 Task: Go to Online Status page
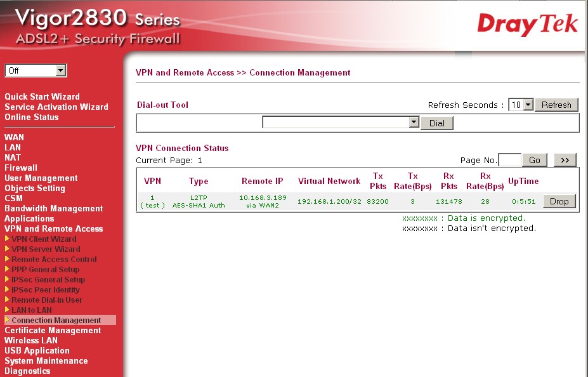pos(32,117)
